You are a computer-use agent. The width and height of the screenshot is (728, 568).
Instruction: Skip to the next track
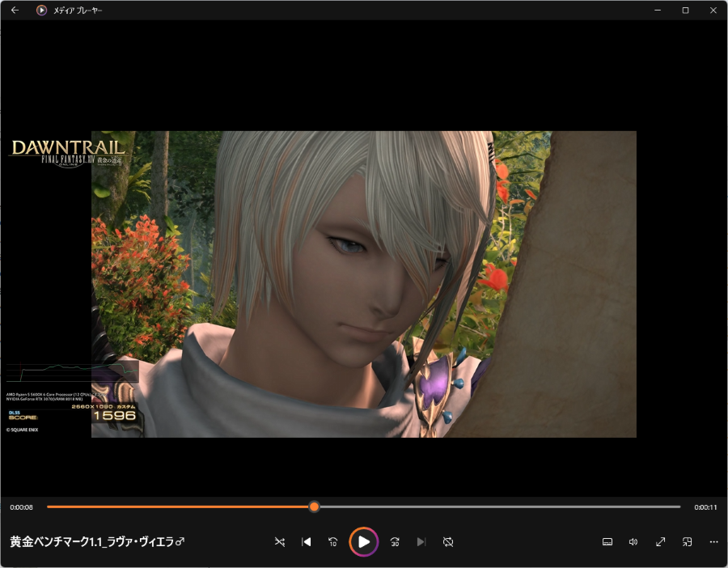click(x=421, y=541)
